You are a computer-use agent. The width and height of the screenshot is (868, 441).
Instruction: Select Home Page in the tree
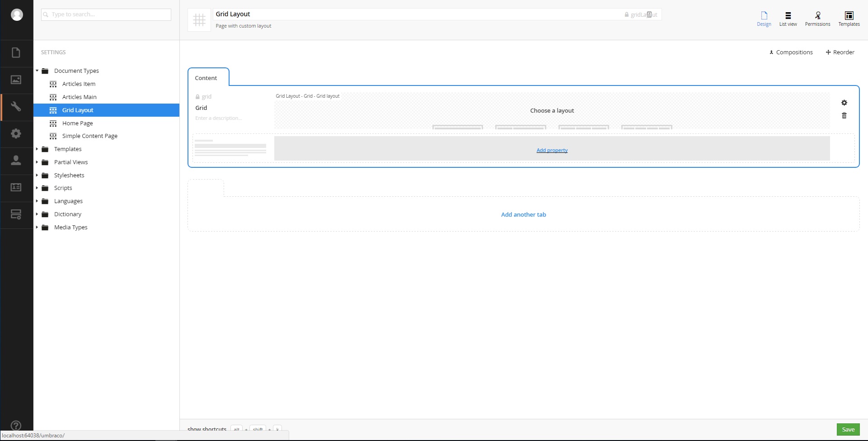[x=78, y=123]
